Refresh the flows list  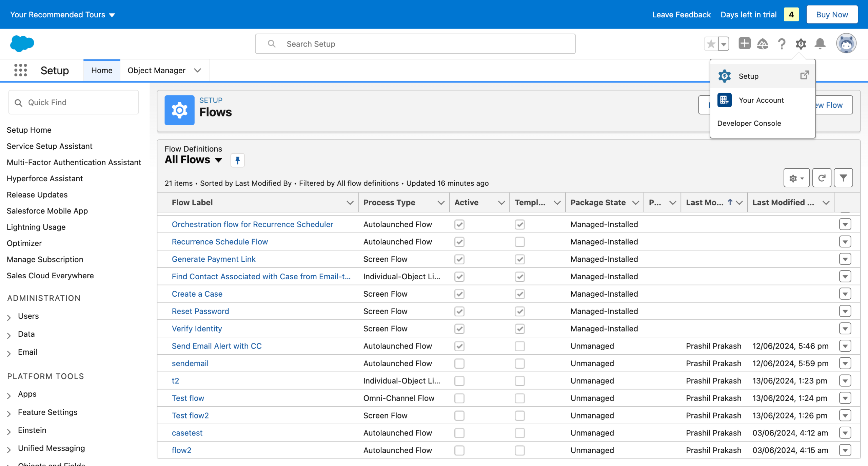822,178
